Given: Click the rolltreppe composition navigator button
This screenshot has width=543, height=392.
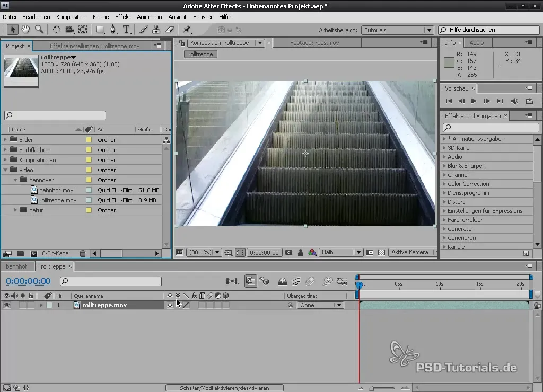Looking at the screenshot, I should (x=200, y=54).
